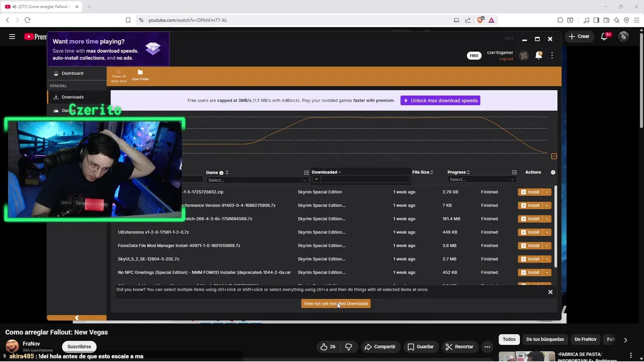
Task: Click the Vortex user profile avatar
Action: [524, 55]
